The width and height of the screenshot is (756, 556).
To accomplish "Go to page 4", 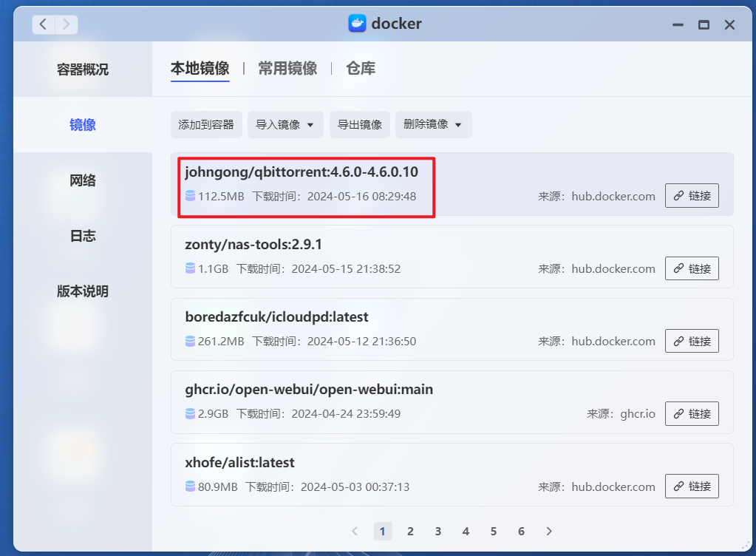I will click(466, 531).
